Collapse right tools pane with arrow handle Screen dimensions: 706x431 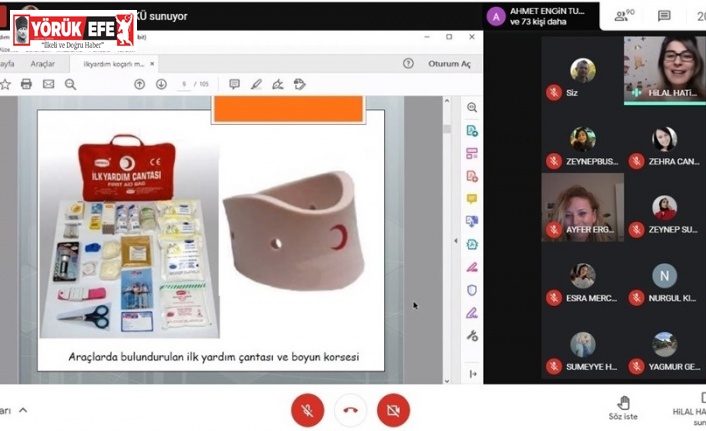point(456,241)
